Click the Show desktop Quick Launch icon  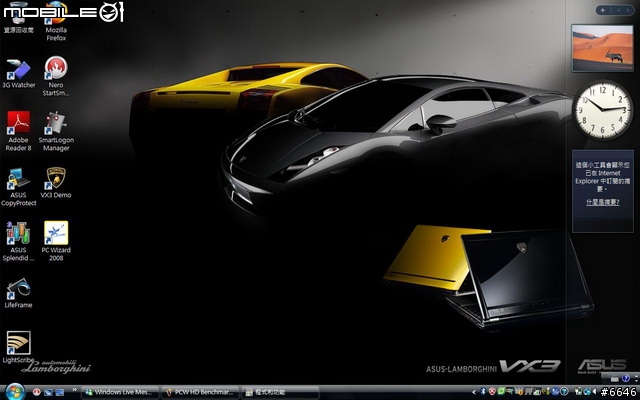60,392
